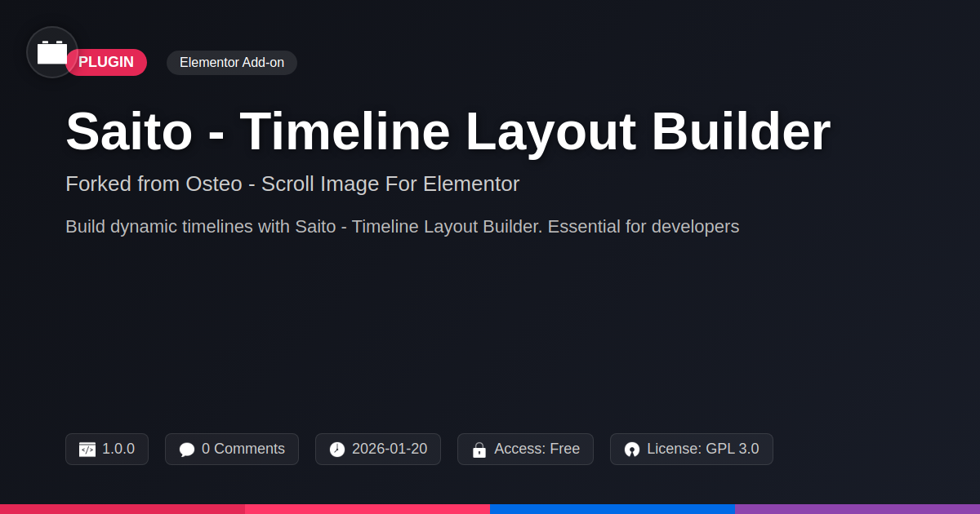
Task: Select the 2026-01-20 date label
Action: [x=390, y=449]
